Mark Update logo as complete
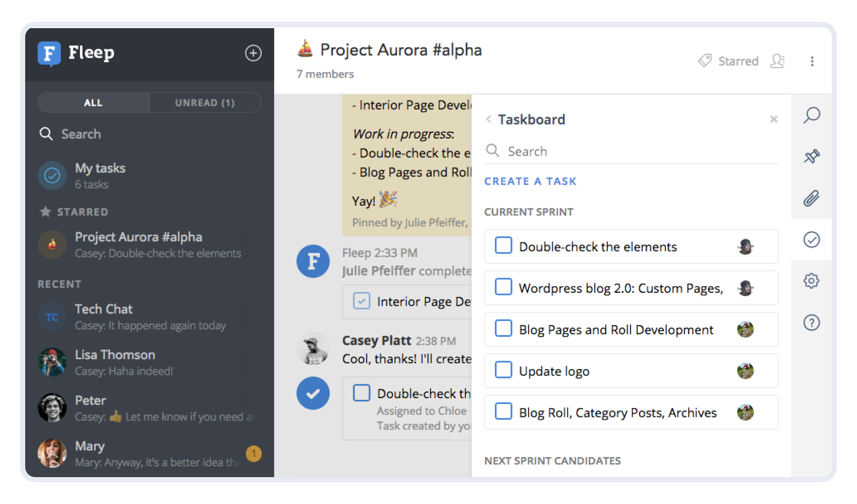This screenshot has width=857, height=504. point(503,370)
